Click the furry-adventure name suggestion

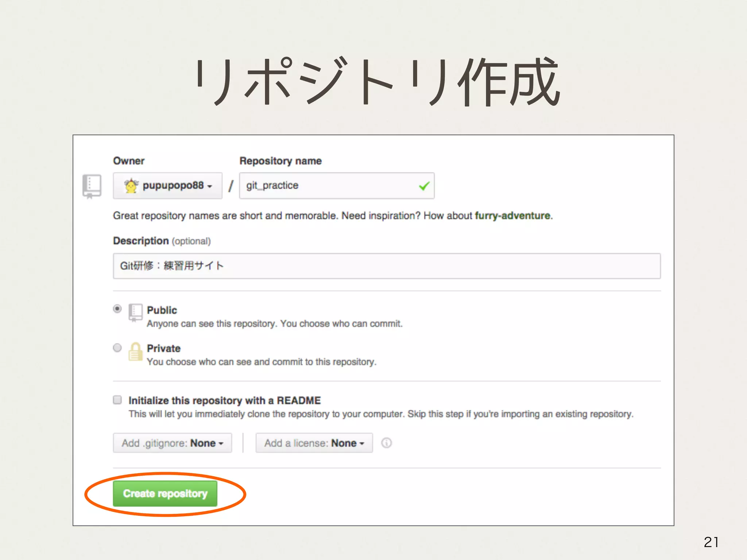coord(512,216)
